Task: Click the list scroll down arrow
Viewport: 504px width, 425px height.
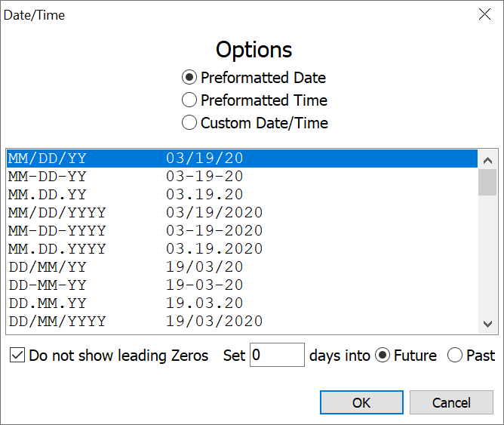Action: pos(487,324)
